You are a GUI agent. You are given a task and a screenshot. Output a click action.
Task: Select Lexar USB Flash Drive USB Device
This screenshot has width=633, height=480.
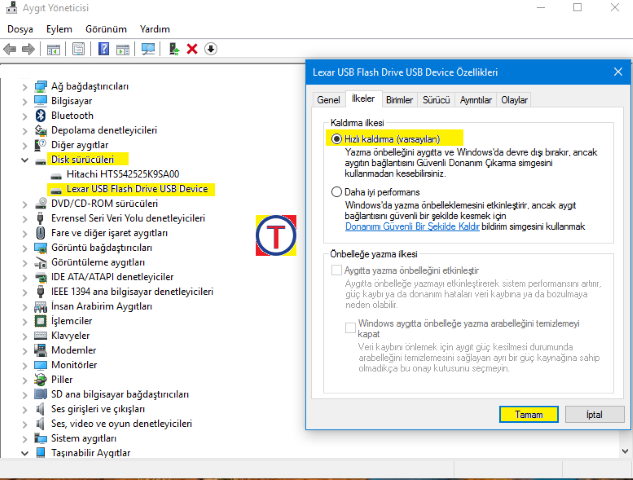(137, 189)
